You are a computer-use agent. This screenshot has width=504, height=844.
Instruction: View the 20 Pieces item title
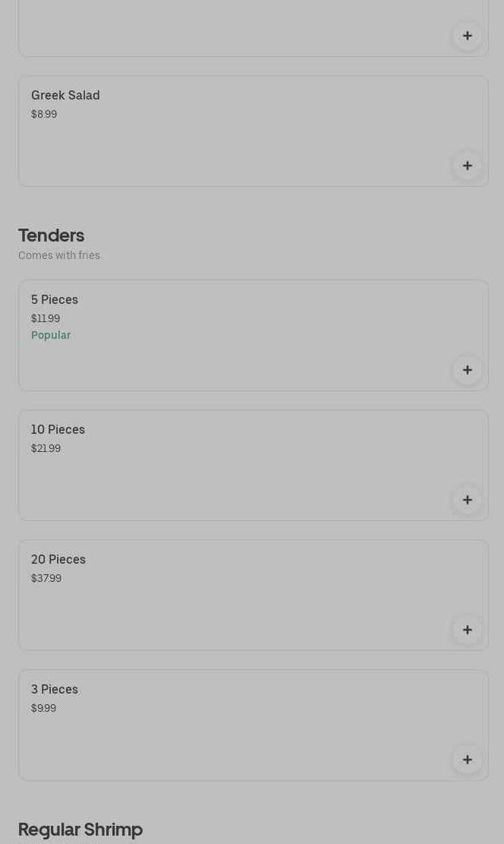point(58,560)
